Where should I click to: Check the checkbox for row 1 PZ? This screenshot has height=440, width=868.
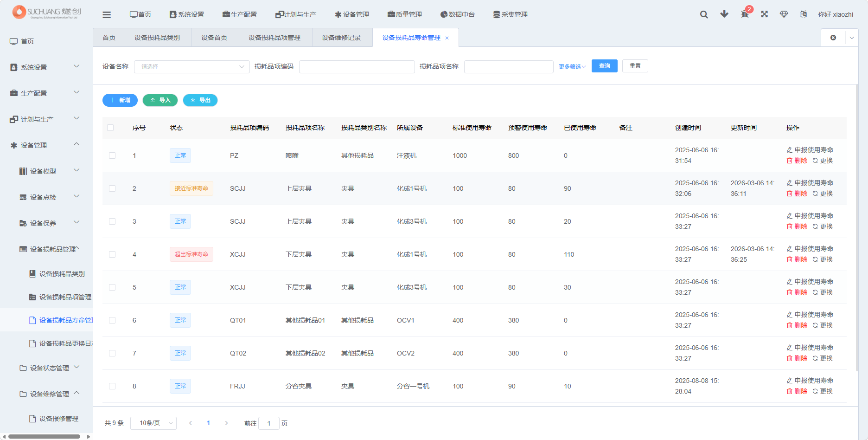(112, 155)
